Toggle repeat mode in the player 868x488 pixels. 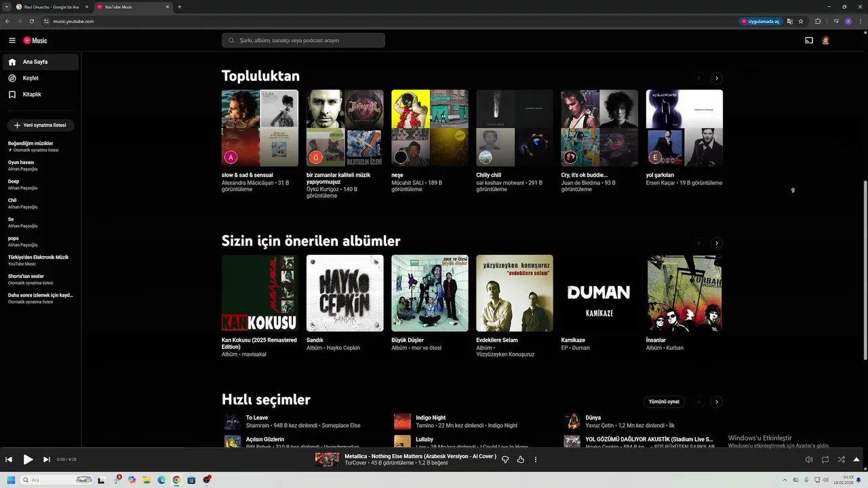pos(825,460)
